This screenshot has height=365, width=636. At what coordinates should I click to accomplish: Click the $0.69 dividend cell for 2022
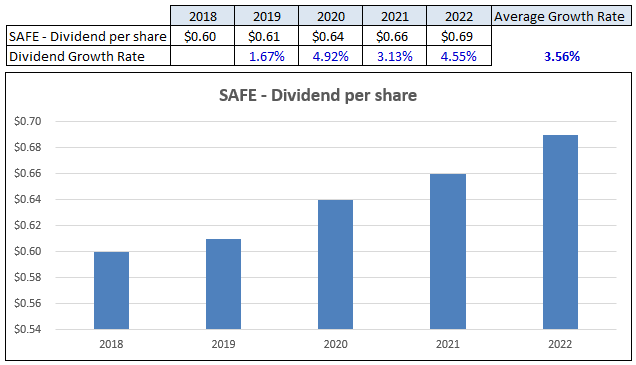click(x=459, y=36)
